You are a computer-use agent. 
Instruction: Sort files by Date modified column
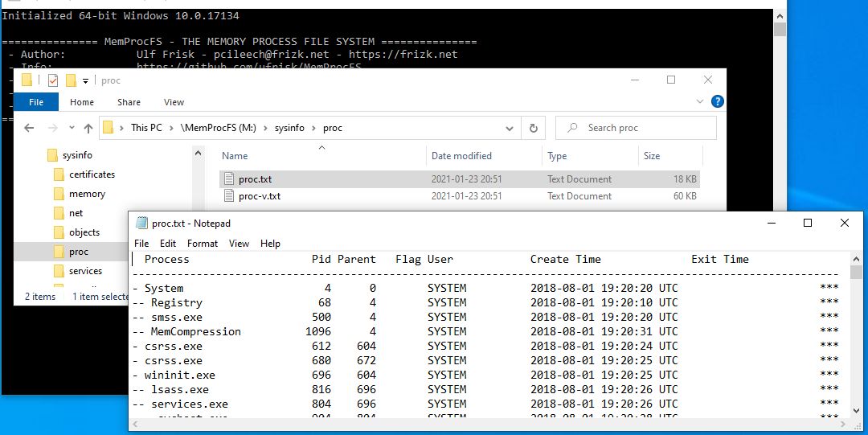tap(485, 156)
